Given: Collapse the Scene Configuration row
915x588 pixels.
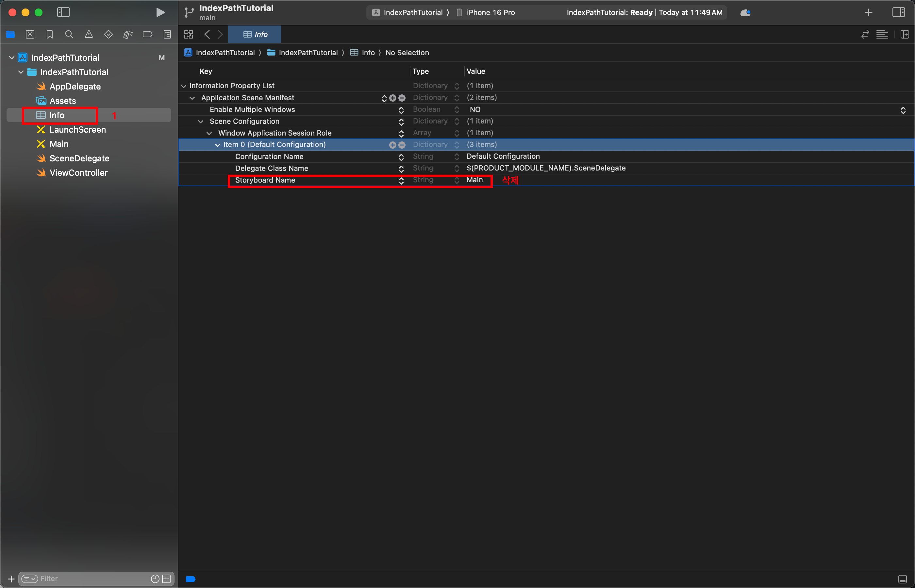Looking at the screenshot, I should coord(201,122).
